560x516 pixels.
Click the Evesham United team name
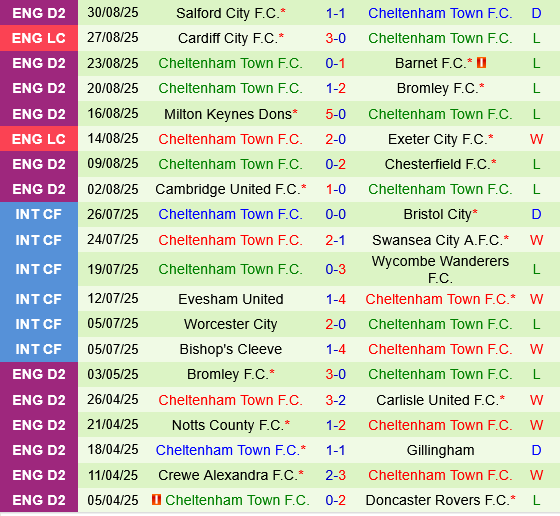tap(230, 299)
